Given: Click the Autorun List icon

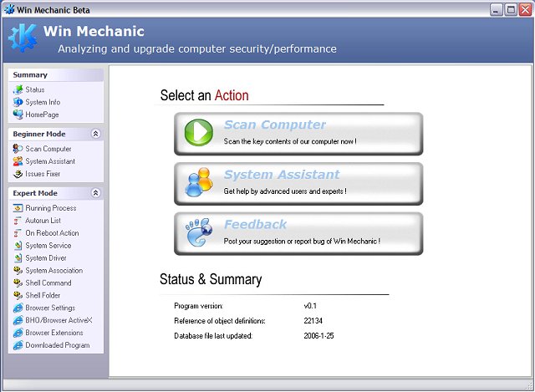Looking at the screenshot, I should [18, 221].
